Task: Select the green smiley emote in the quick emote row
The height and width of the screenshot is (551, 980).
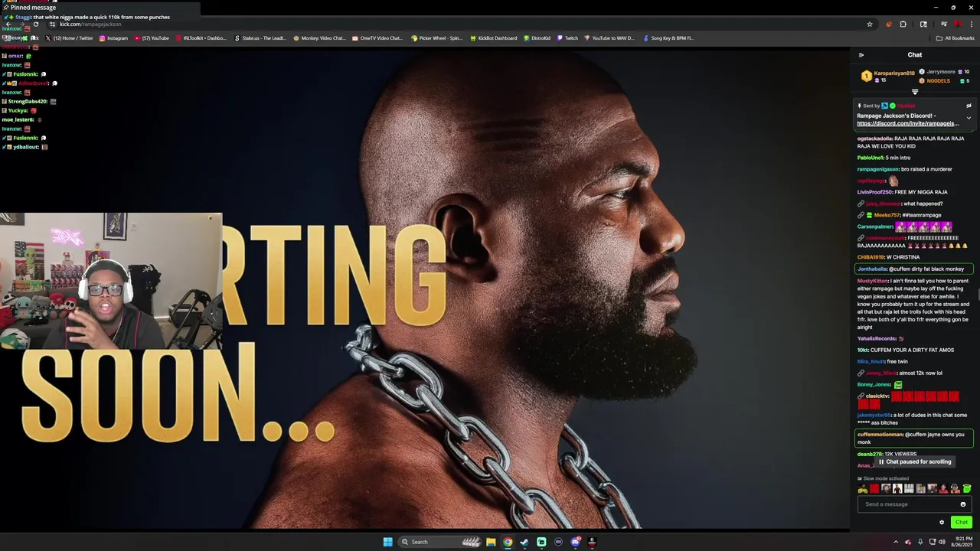Action: click(967, 489)
